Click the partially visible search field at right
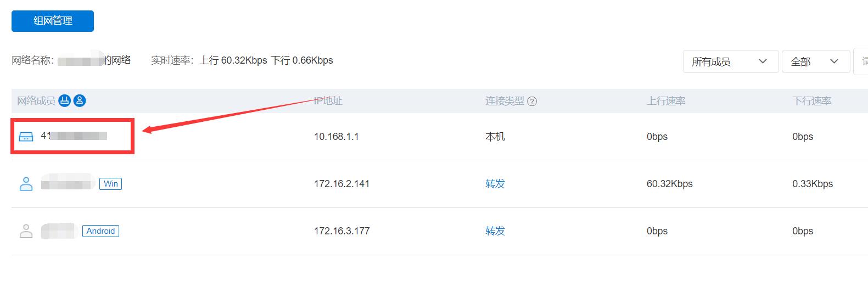868x281 pixels. (x=861, y=61)
